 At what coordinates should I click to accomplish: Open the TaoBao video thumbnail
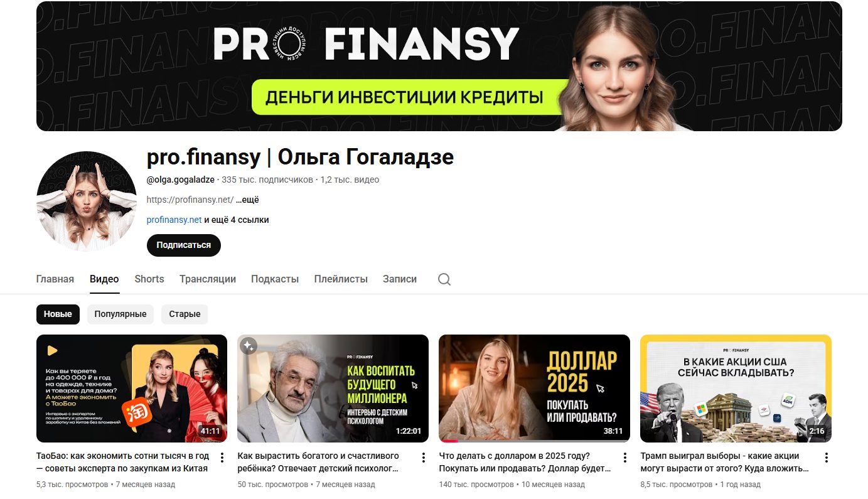[132, 389]
